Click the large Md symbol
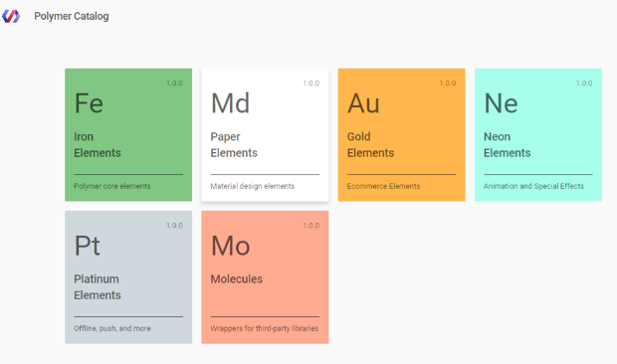The width and height of the screenshot is (617, 364). [230, 103]
